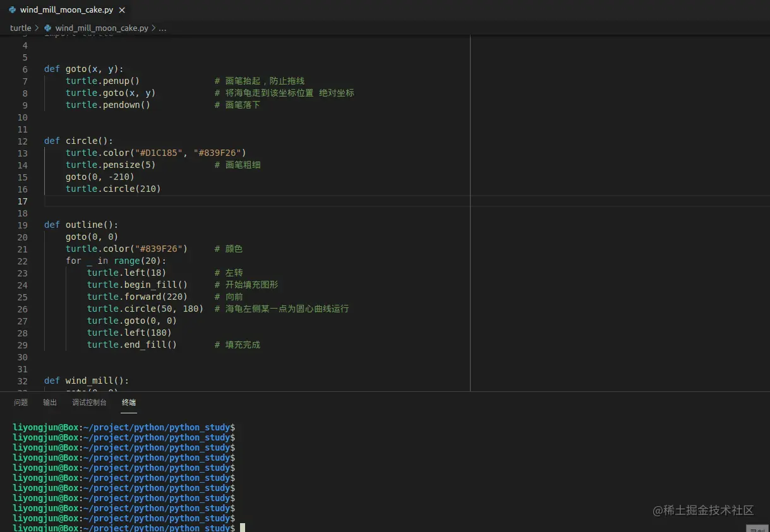
Task: Click the comment '将海龟走到该坐标位置 绝对坐标'
Action: pyautogui.click(x=289, y=93)
